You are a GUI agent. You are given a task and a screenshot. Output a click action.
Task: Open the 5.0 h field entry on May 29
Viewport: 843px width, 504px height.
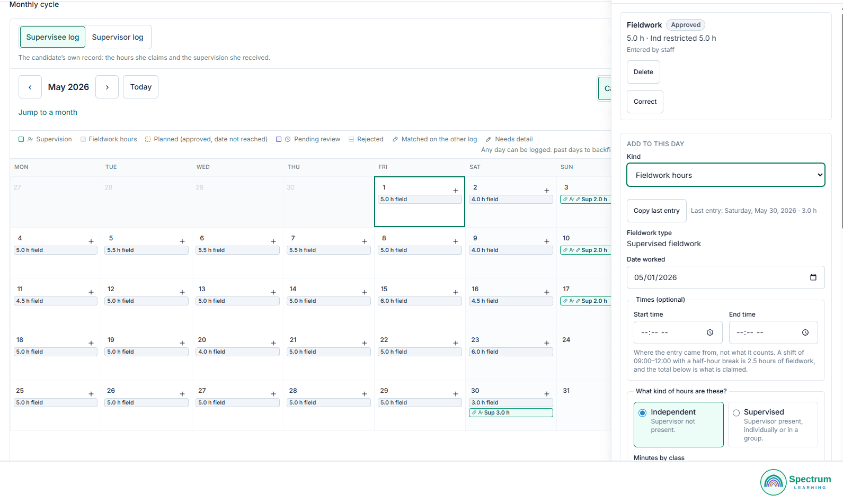[420, 403]
